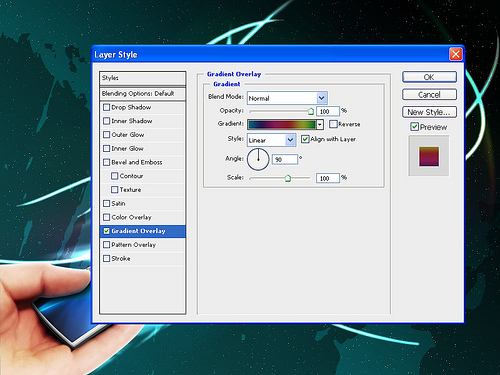Screen dimensions: 500x375
Task: Click the Opacity slider handle
Action: click(311, 111)
